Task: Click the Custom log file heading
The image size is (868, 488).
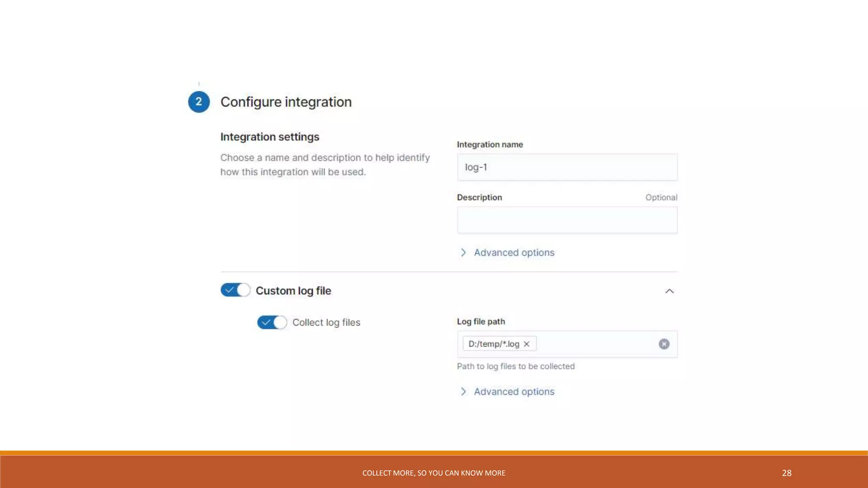Action: pos(293,291)
